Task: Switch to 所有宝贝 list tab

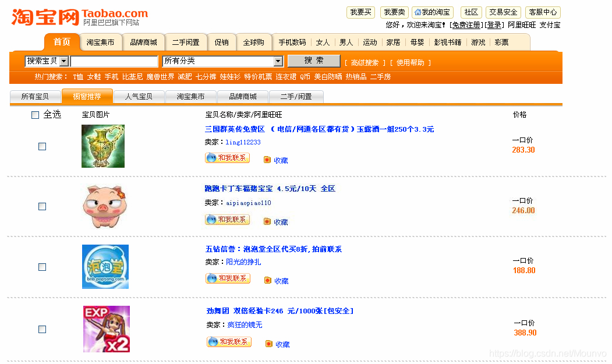Action: 35,97
